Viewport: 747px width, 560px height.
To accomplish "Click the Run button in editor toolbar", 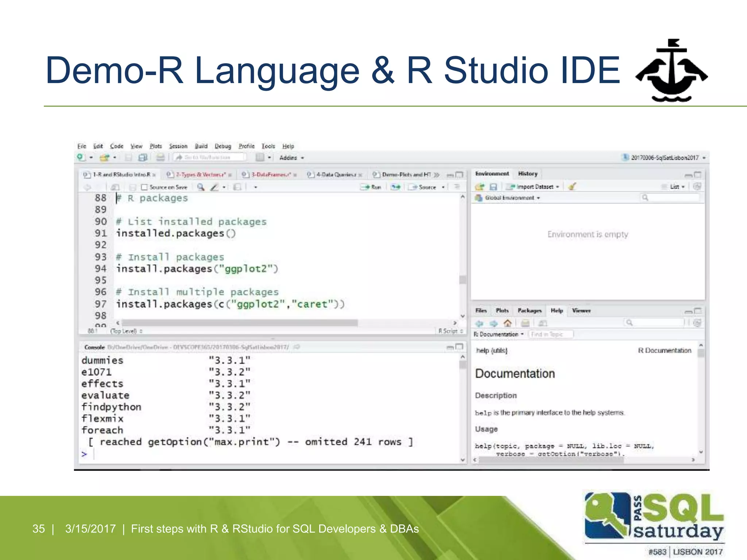I will [371, 187].
